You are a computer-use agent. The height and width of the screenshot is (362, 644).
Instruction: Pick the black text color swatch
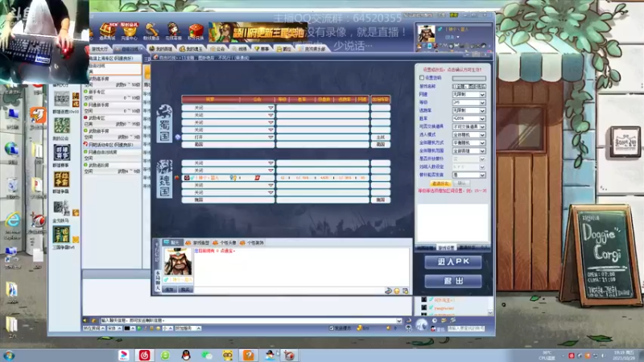pyautogui.click(x=127, y=328)
